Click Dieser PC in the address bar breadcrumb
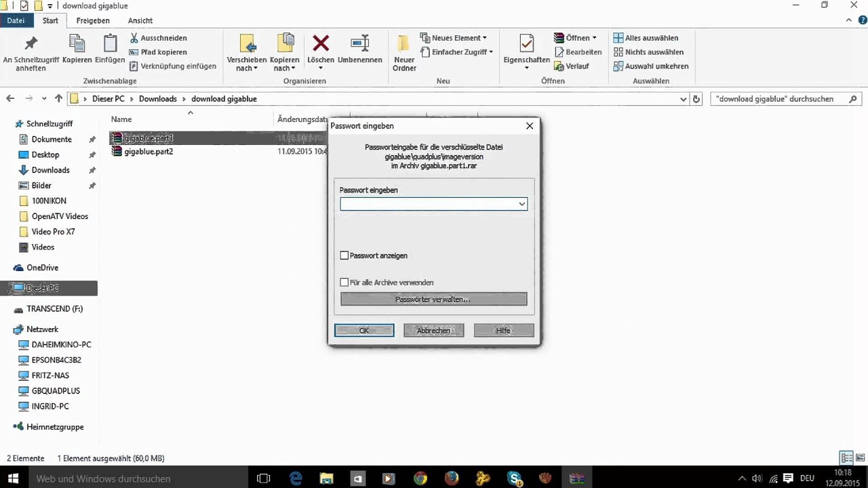Viewport: 868px width, 488px height. click(108, 99)
